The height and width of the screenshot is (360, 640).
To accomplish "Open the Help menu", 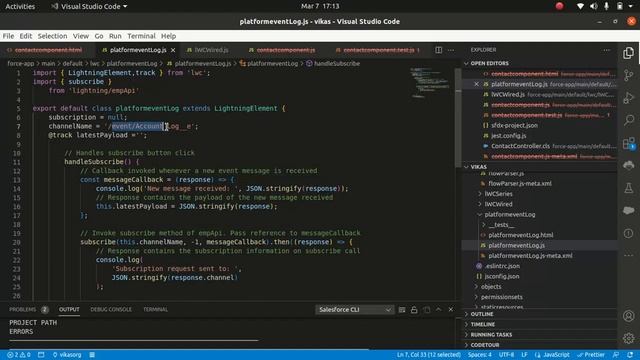I will [x=168, y=36].
